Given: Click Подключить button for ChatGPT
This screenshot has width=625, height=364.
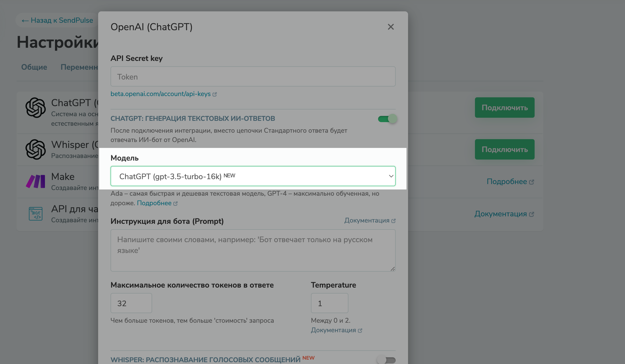Looking at the screenshot, I should point(504,107).
